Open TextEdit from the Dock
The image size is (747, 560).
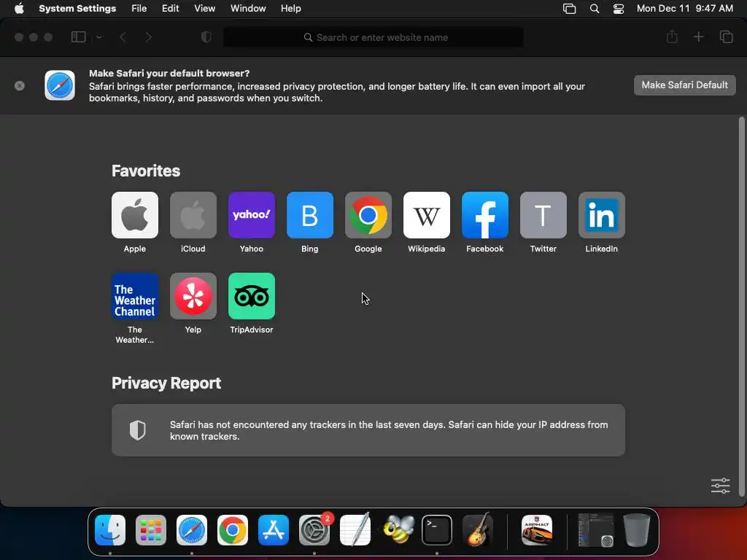tap(355, 530)
